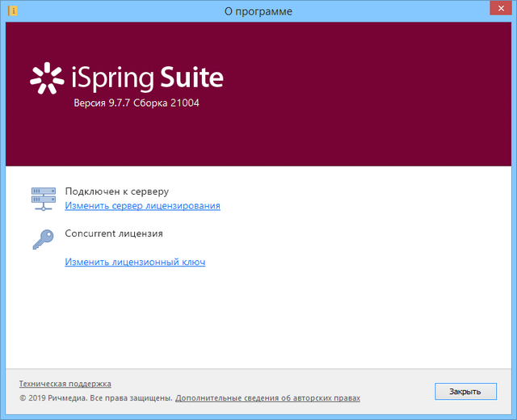Screen dimensions: 517x420
Task: Click the app icon in title bar
Action: [x=11, y=10]
